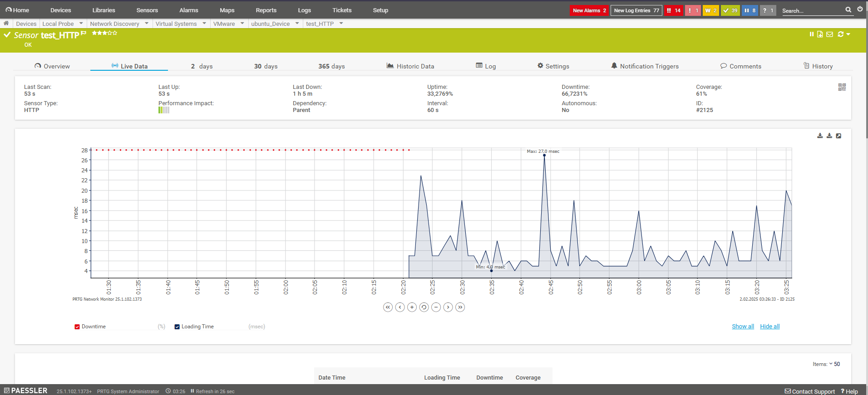Click the New Alarms 2 button
This screenshot has width=868, height=395.
tap(589, 10)
